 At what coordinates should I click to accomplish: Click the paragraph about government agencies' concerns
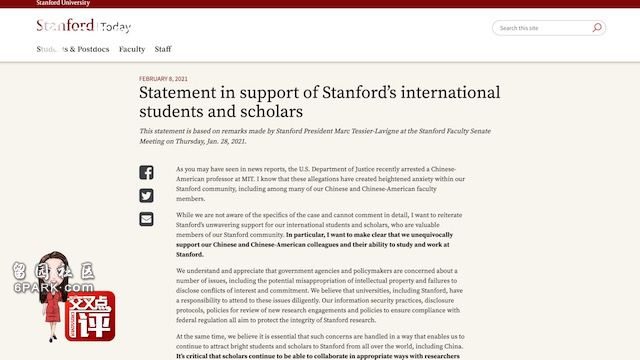pyautogui.click(x=320, y=295)
